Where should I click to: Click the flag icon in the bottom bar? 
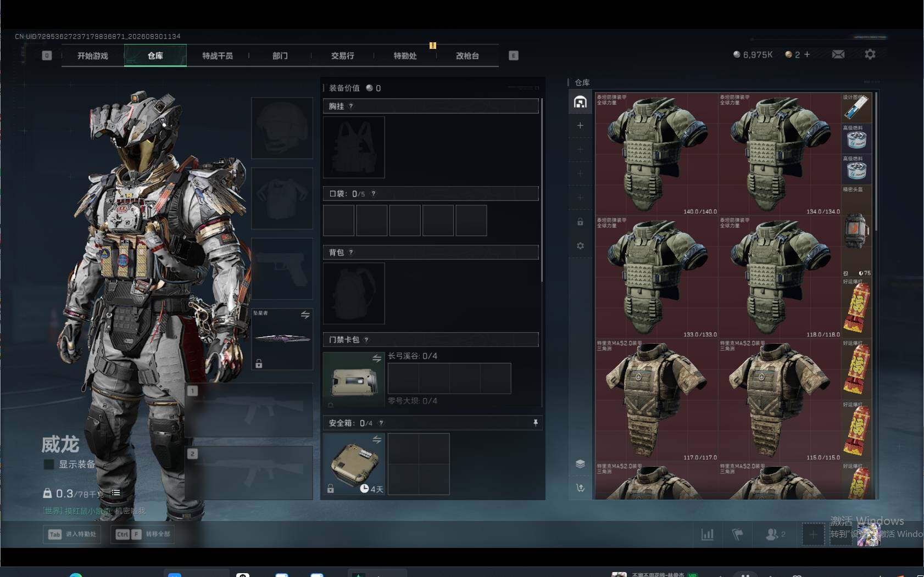click(737, 534)
